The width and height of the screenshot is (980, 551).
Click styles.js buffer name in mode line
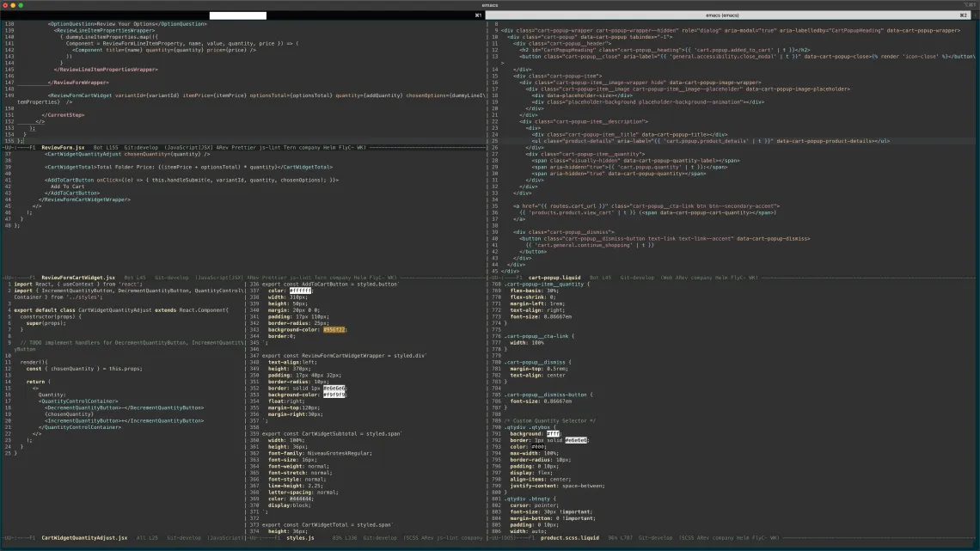(300, 537)
